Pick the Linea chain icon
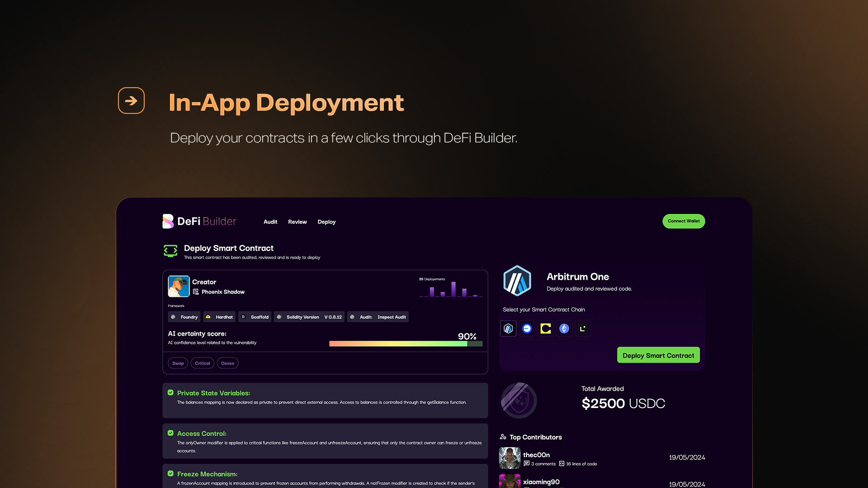The image size is (868, 488). click(583, 328)
